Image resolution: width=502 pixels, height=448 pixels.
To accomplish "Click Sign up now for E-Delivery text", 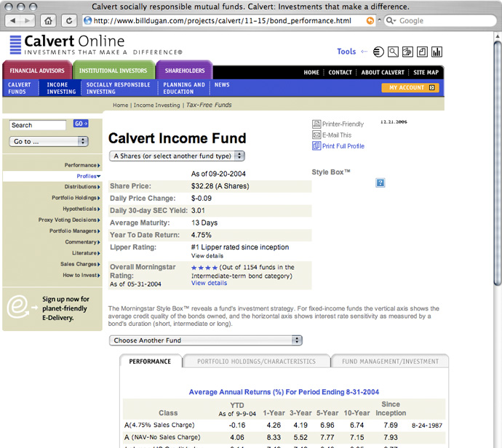I will pyautogui.click(x=65, y=308).
